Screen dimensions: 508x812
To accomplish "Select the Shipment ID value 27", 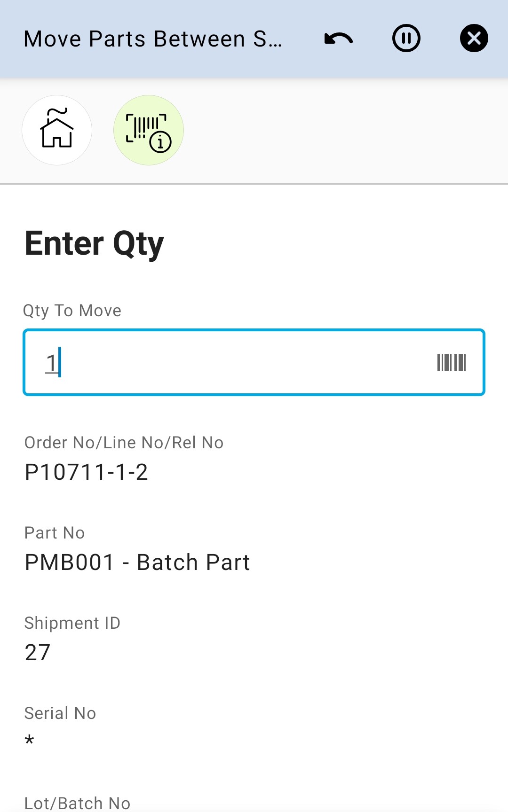I will pyautogui.click(x=38, y=653).
